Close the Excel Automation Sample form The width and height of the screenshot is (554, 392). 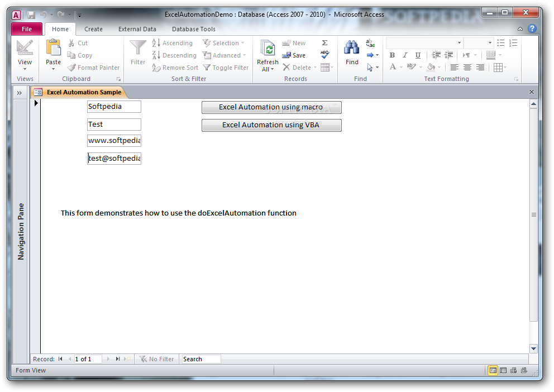tap(532, 92)
